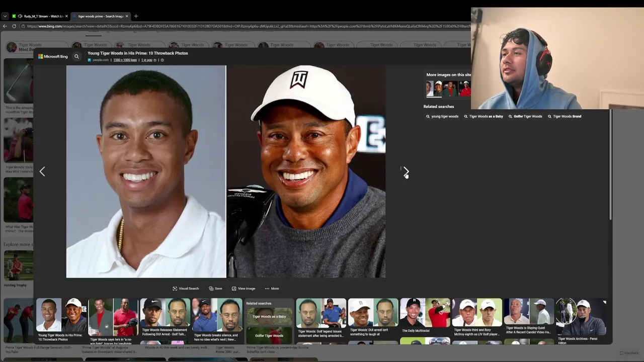This screenshot has width=644, height=362.
Task: Click the image info icon in the header
Action: [x=162, y=60]
